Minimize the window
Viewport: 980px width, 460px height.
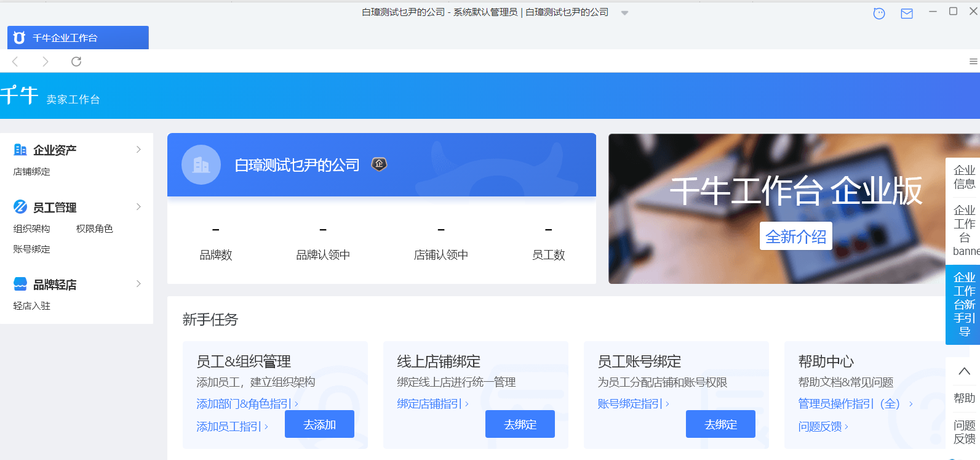tap(933, 12)
